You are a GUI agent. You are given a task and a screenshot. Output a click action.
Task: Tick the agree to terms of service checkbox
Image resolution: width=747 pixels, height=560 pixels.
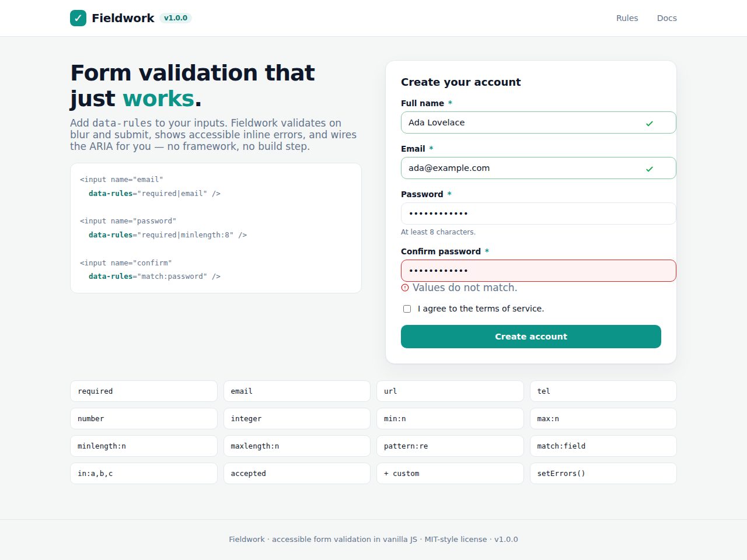tap(407, 309)
